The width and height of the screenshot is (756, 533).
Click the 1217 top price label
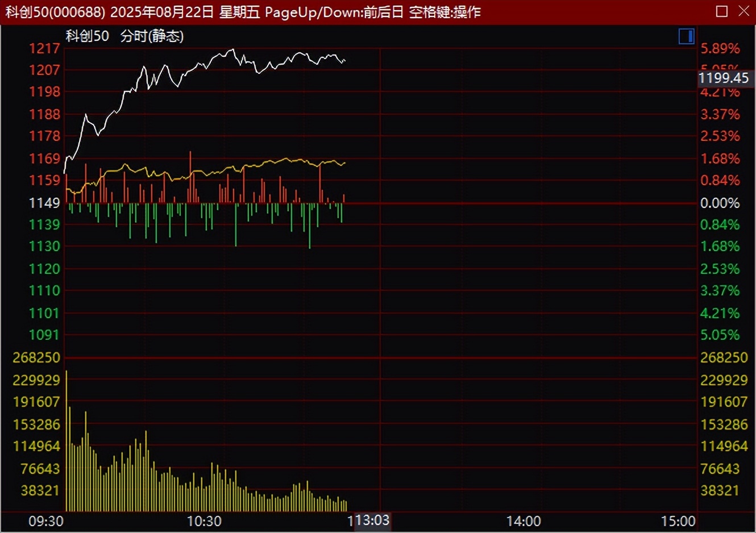(44, 48)
